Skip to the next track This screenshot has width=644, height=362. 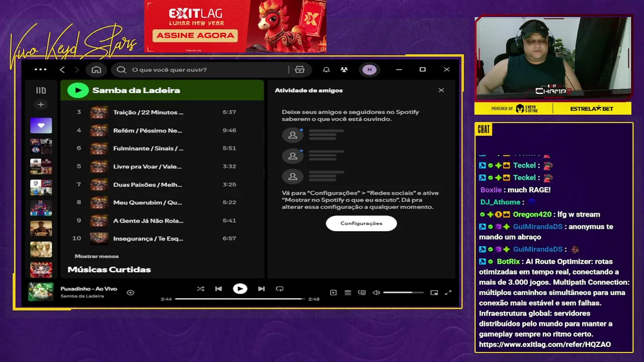pos(261,289)
